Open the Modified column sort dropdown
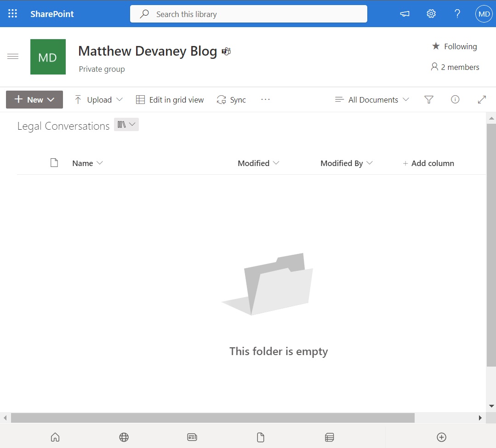The width and height of the screenshot is (496, 448). click(x=276, y=163)
